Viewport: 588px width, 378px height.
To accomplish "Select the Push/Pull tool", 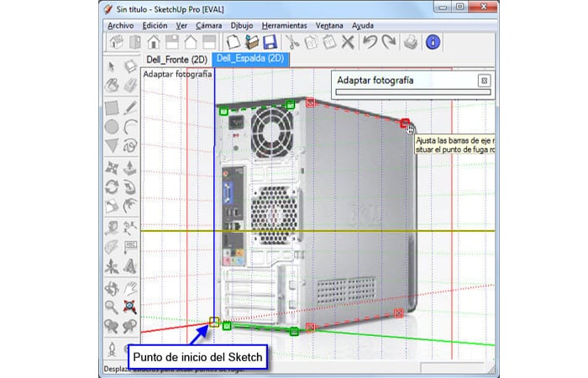I will [x=130, y=168].
